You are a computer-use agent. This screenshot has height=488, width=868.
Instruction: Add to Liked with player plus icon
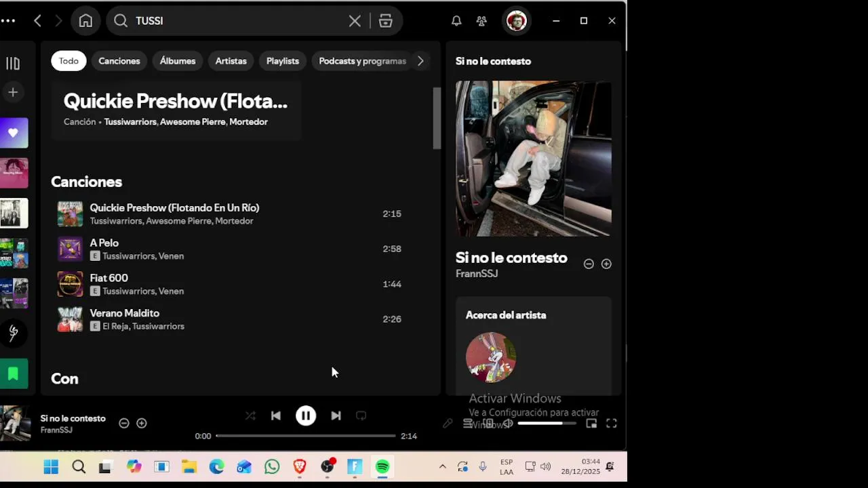[x=142, y=424]
